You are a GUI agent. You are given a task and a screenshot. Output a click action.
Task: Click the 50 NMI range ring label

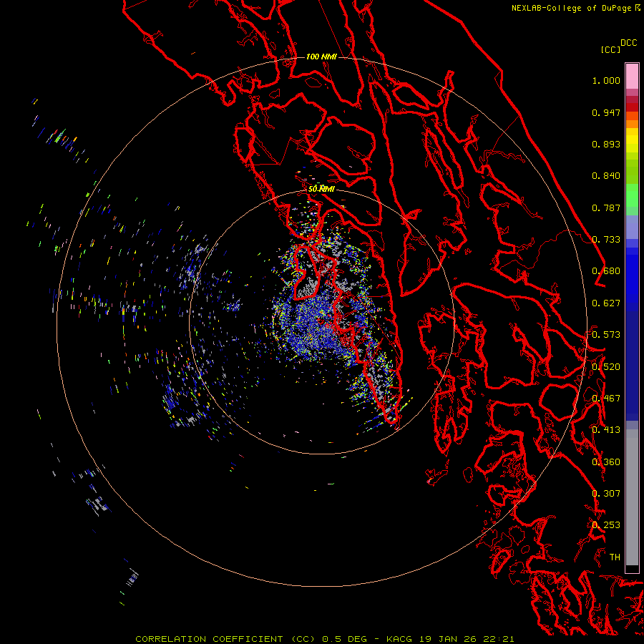tap(321, 189)
